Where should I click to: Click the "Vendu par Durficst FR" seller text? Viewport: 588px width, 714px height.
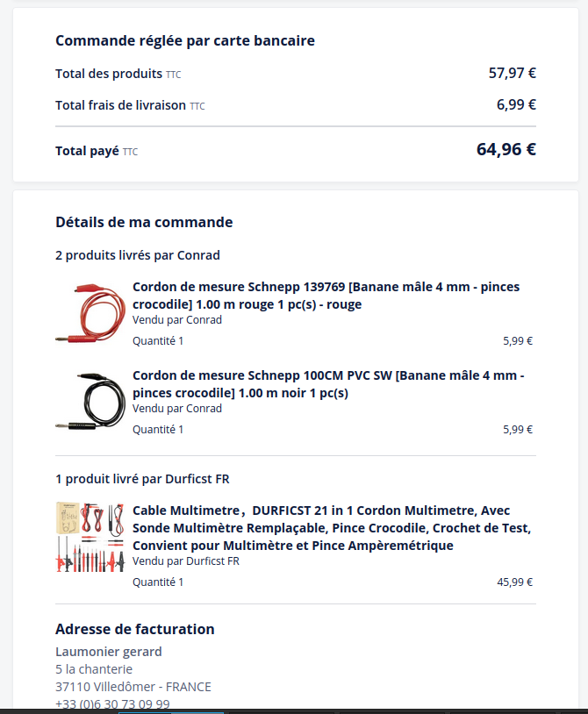pos(186,561)
